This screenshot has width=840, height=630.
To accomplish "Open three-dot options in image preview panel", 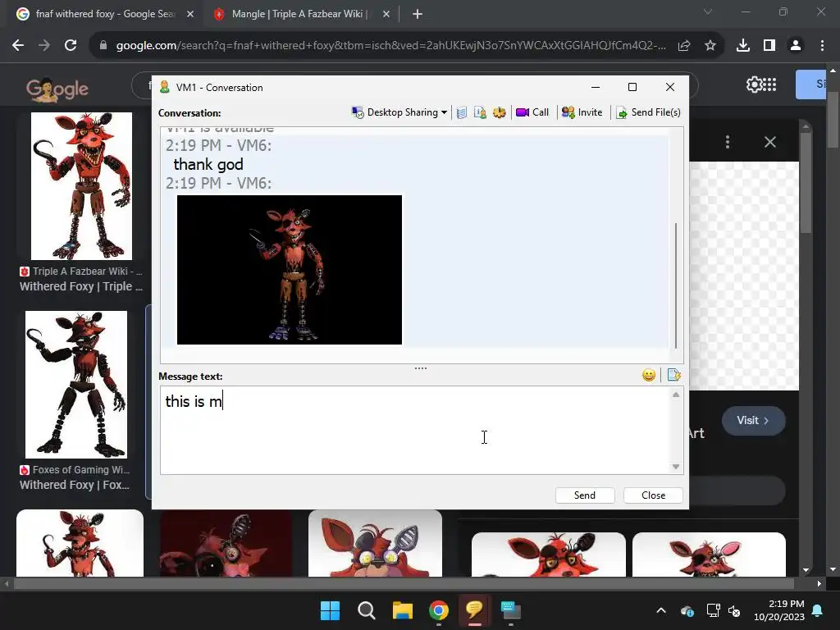I will click(x=728, y=142).
